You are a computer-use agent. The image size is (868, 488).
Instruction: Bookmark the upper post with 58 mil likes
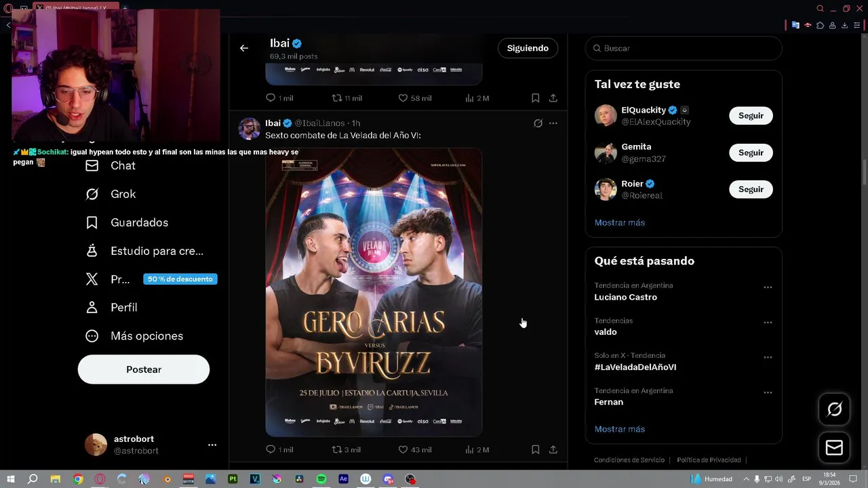pos(535,98)
